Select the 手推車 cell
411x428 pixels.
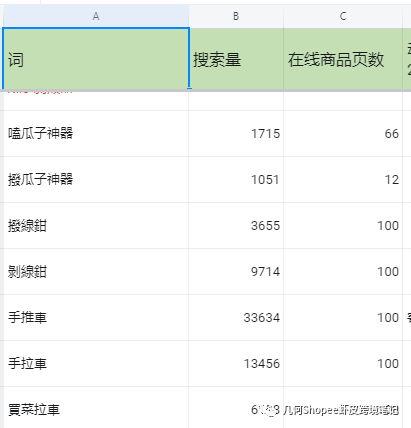[96, 317]
